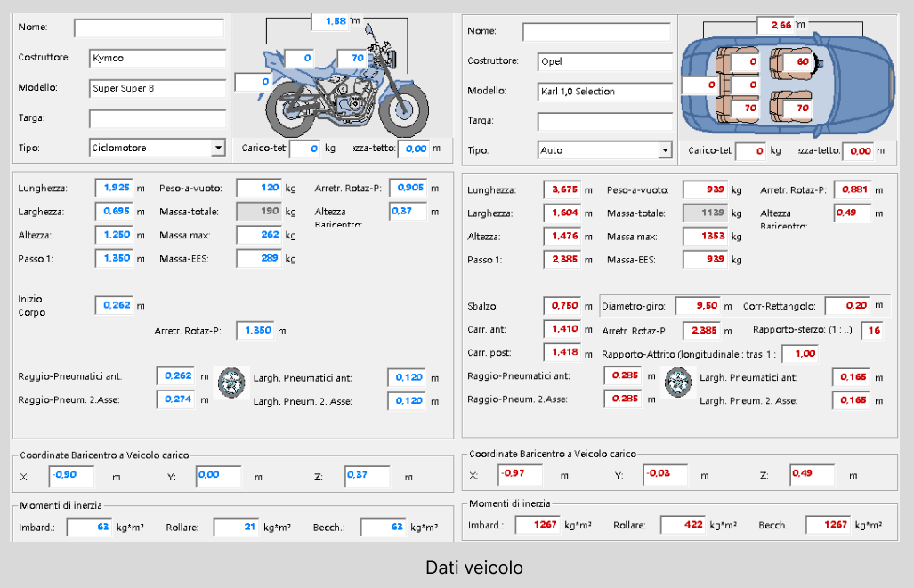Focus the empty Nome field for the motorcycle
914x588 pixels.
tap(149, 28)
